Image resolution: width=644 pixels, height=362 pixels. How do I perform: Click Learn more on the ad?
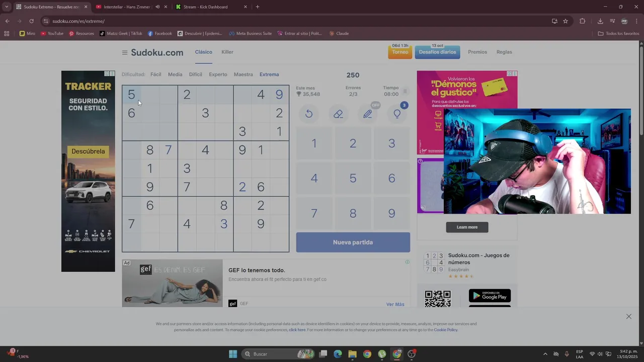pos(467,227)
